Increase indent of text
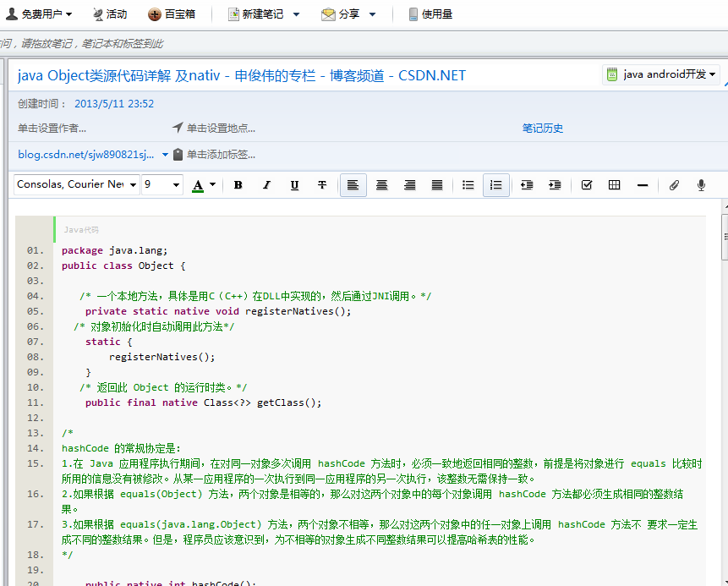 555,185
